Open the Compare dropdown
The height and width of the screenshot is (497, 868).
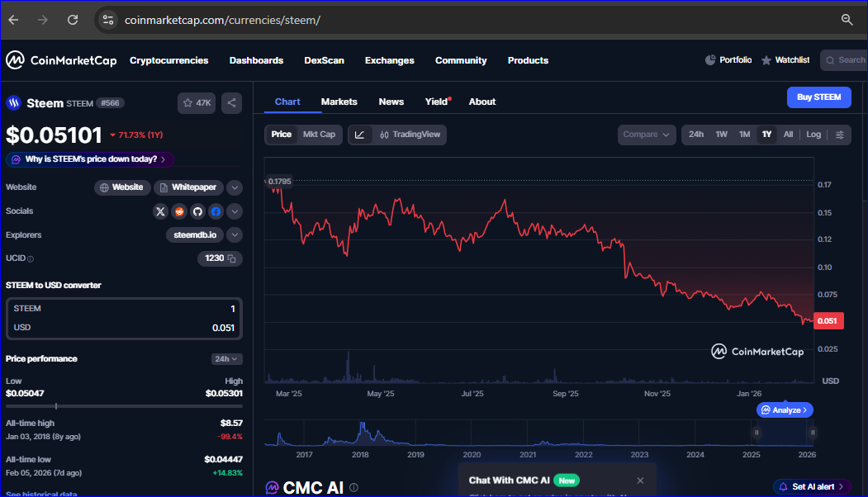click(x=647, y=135)
